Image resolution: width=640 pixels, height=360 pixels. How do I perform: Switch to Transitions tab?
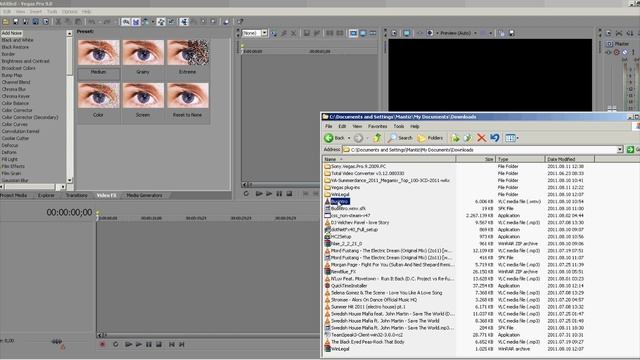point(76,196)
